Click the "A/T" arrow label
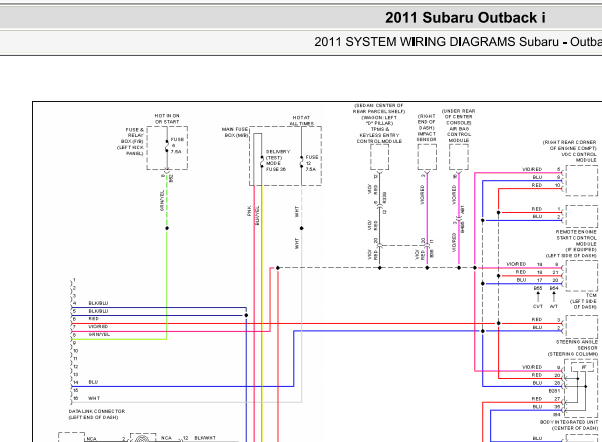602x442 pixels. pos(554,306)
